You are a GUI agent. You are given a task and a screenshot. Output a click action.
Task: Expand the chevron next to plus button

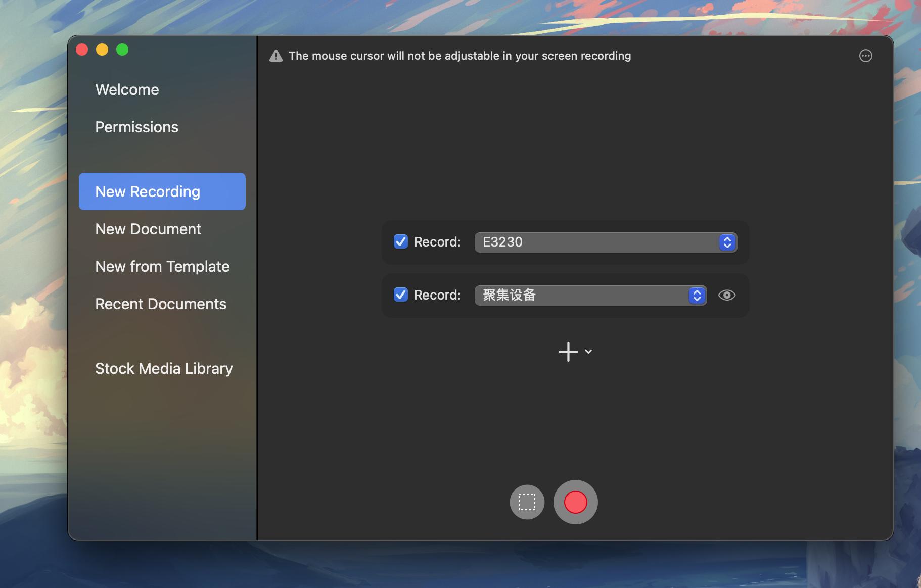[x=587, y=352]
